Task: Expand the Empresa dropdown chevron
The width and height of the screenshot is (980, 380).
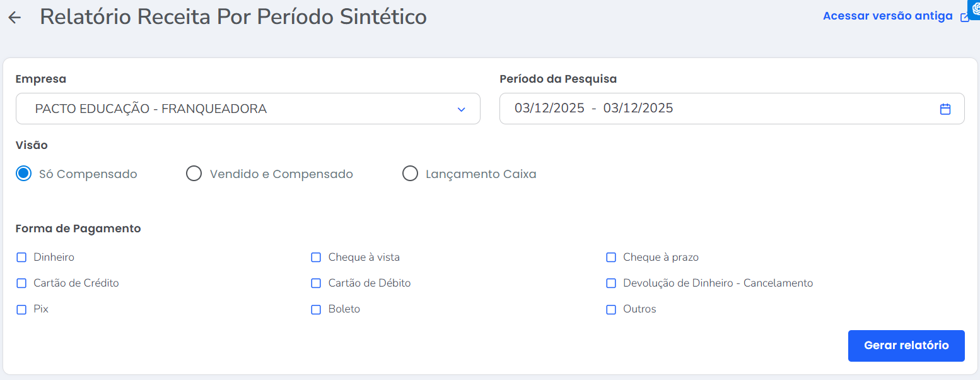Action: click(x=461, y=109)
